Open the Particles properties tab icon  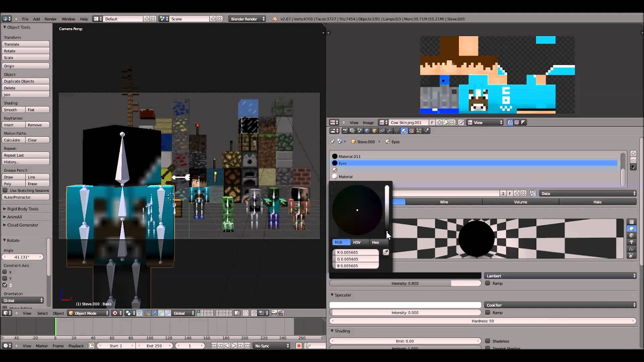click(x=419, y=131)
